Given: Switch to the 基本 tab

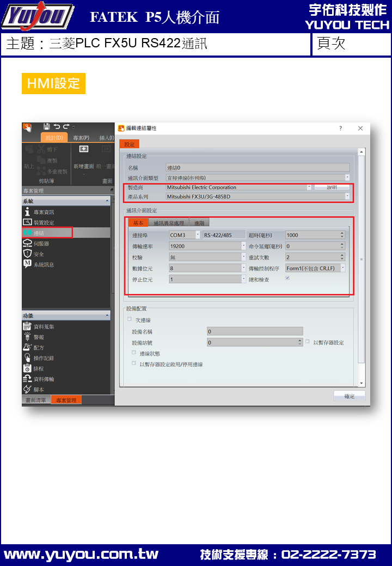Looking at the screenshot, I should click(x=138, y=223).
